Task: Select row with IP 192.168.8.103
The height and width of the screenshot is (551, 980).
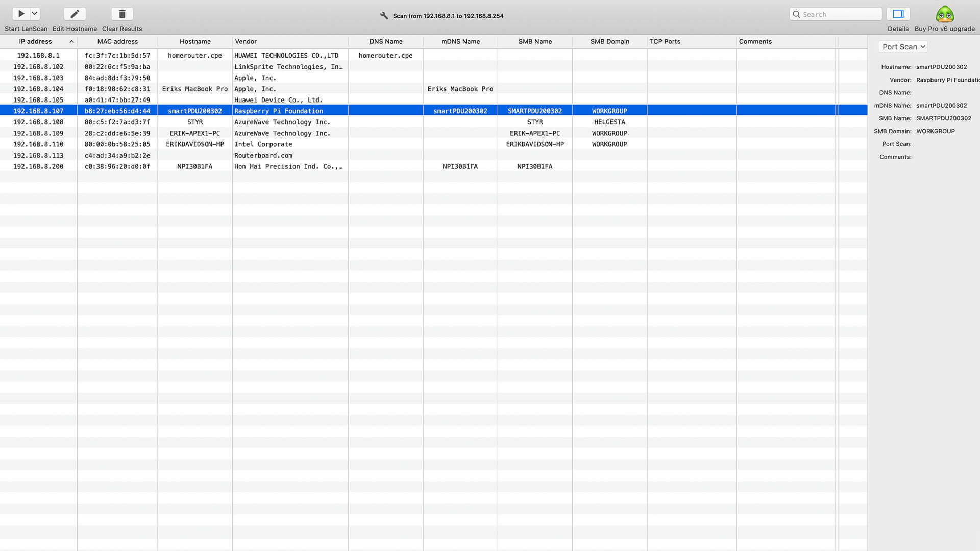Action: point(434,78)
